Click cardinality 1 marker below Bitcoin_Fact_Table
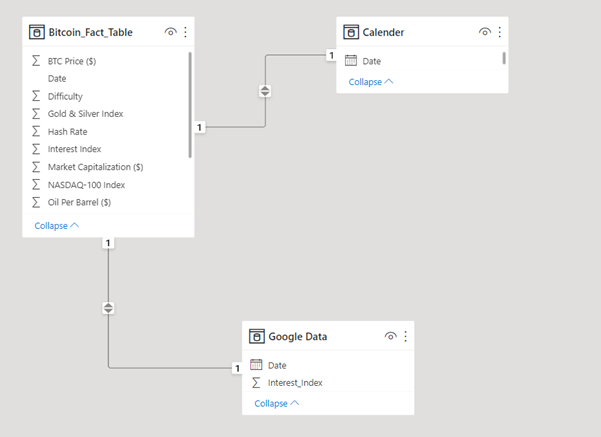Viewport: 601px width, 437px height. point(108,243)
